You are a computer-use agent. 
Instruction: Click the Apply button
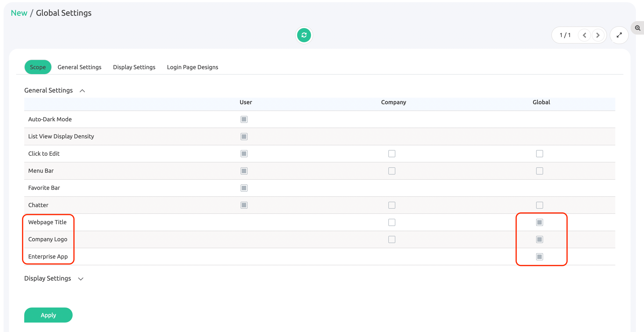click(x=48, y=315)
